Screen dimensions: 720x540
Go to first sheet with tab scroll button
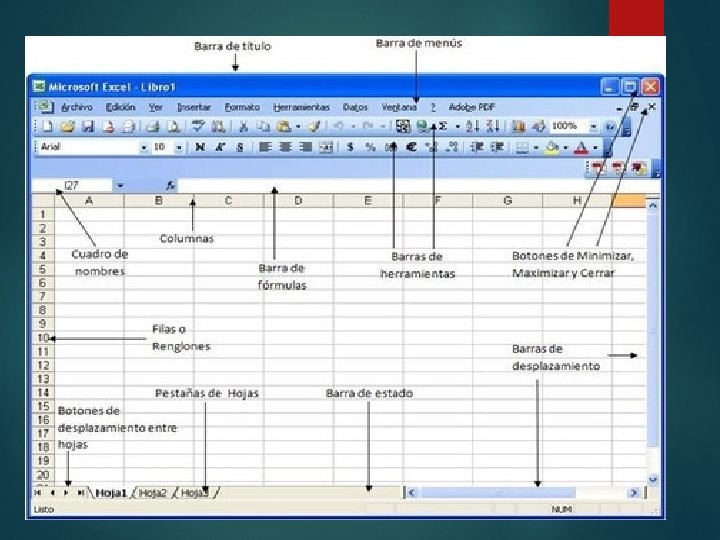pyautogui.click(x=38, y=493)
